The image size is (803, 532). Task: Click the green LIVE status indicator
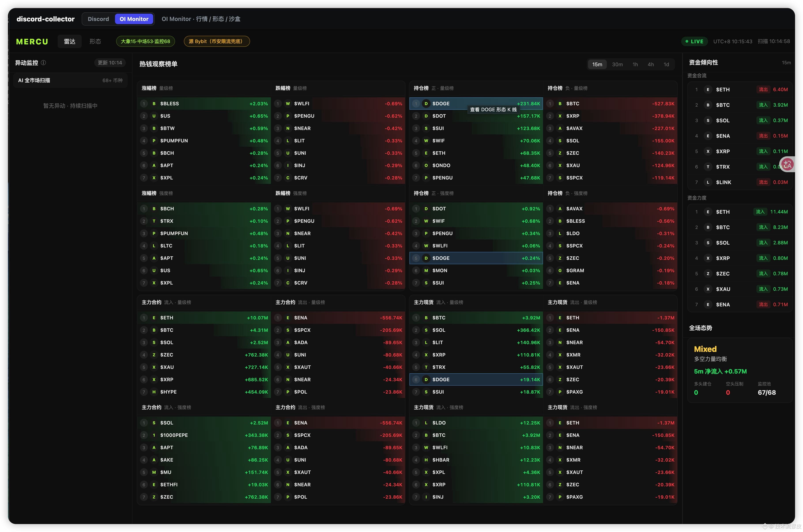tap(694, 42)
